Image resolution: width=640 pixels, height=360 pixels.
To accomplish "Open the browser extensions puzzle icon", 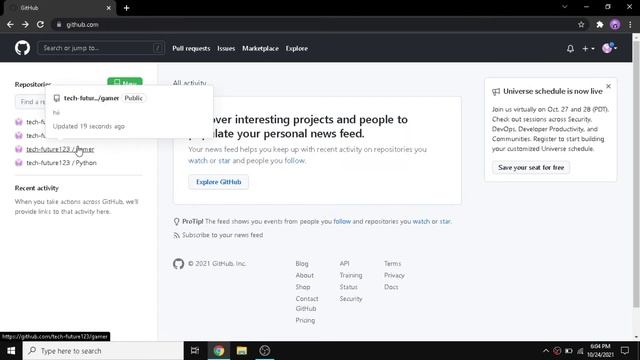I will tap(600, 24).
